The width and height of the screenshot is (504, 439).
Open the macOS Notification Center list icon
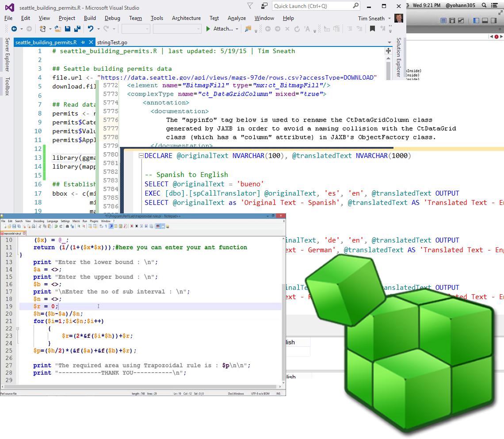pyautogui.click(x=495, y=5)
